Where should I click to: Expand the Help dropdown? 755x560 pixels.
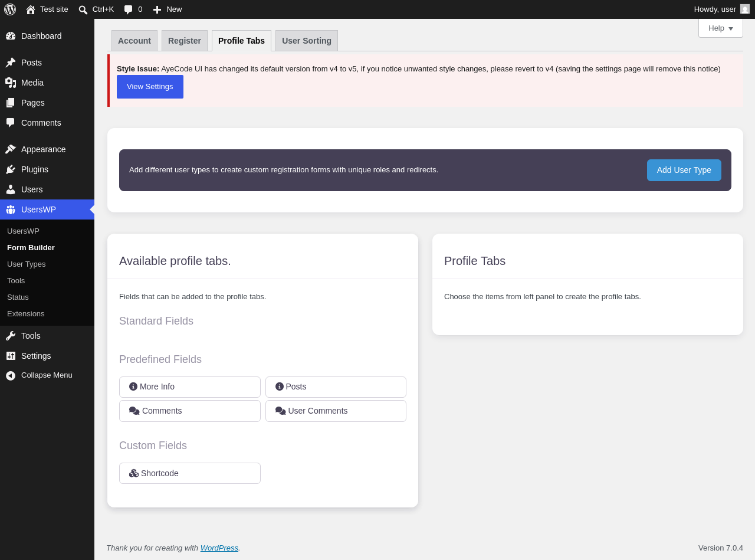coord(721,28)
